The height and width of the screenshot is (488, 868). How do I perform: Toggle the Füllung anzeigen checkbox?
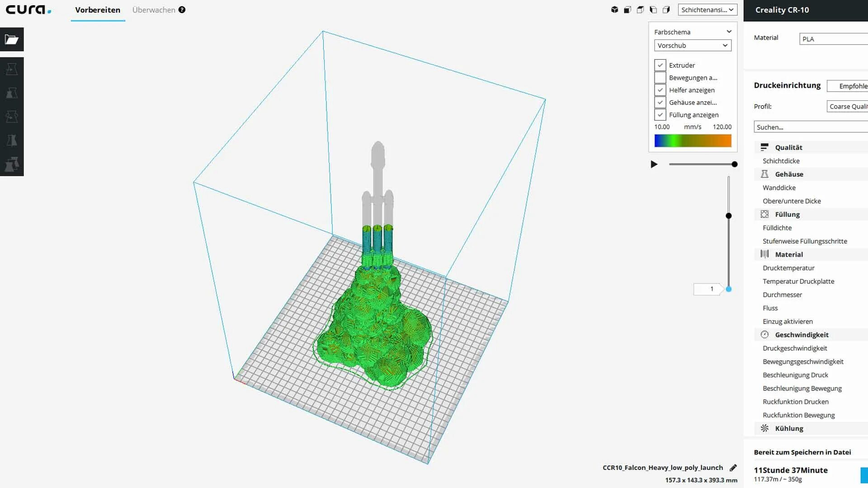[x=660, y=115]
